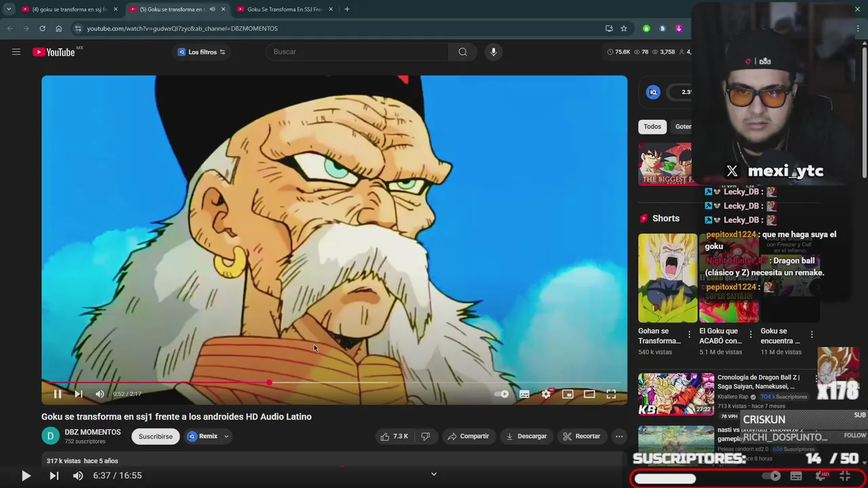Image resolution: width=868 pixels, height=488 pixels.
Task: Close the 'Goku Se Transforma En SSJ' tab
Action: [331, 9]
